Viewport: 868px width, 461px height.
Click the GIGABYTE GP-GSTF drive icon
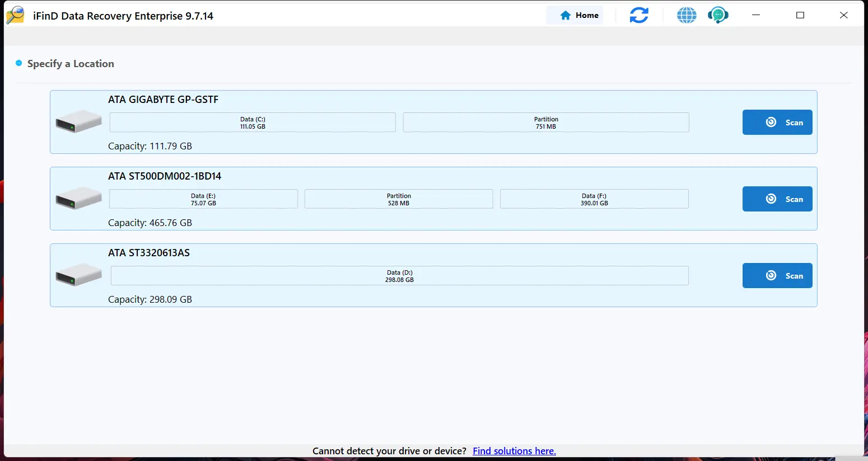[79, 121]
